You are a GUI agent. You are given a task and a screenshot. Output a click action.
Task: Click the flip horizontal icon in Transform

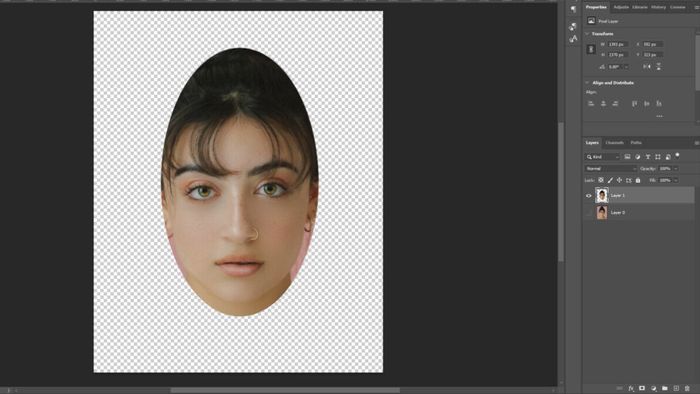[x=647, y=66]
